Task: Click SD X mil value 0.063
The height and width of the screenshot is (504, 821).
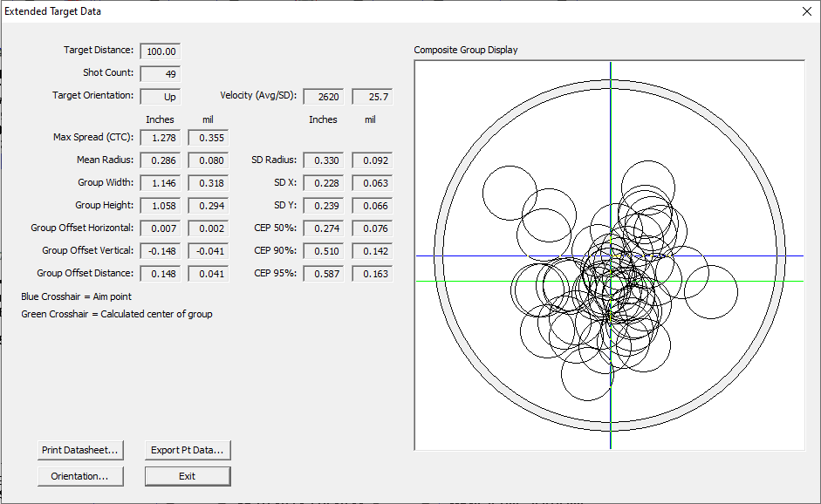Action: pyautogui.click(x=373, y=183)
